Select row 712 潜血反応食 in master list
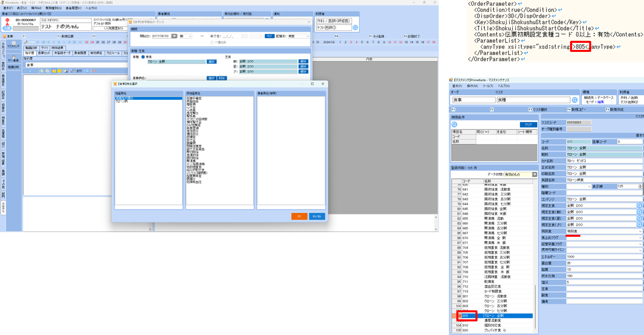This screenshot has height=335, width=644. (492, 287)
